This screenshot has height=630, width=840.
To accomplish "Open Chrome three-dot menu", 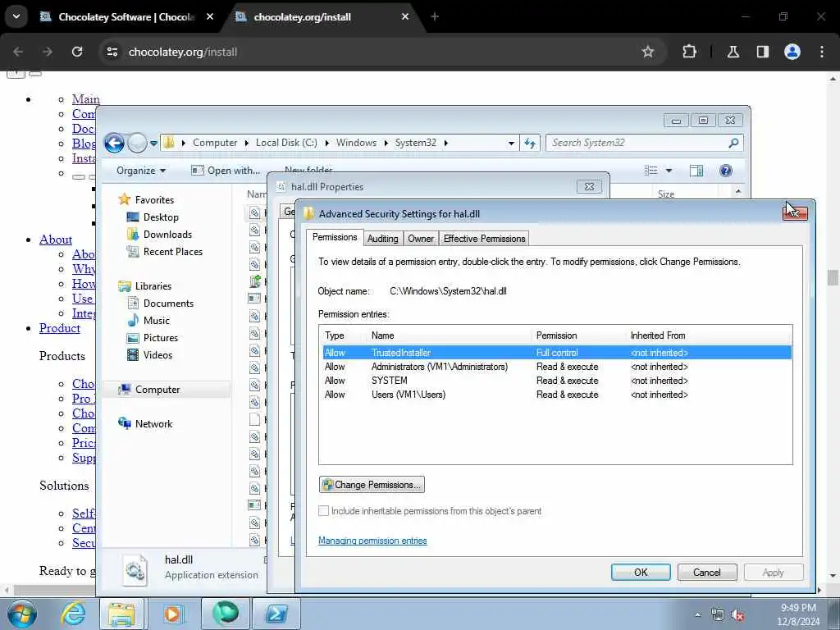I will coord(822,52).
